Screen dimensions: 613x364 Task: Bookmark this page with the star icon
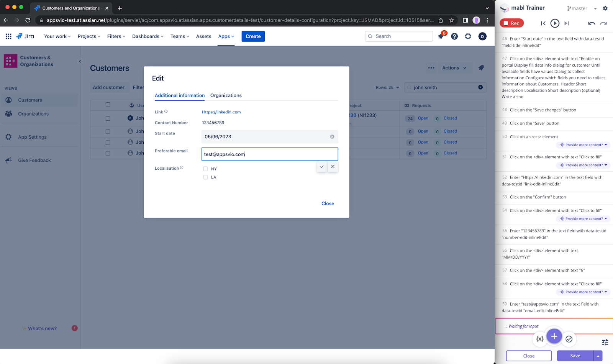452,20
